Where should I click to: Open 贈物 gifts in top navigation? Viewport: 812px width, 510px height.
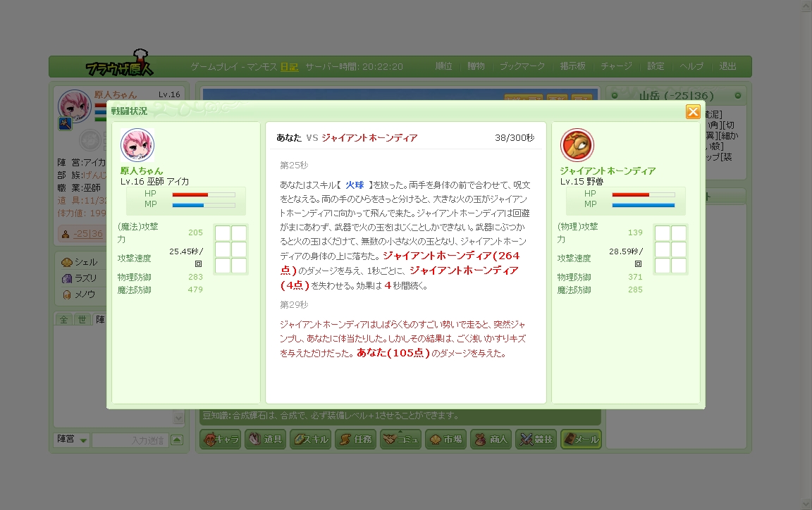476,66
